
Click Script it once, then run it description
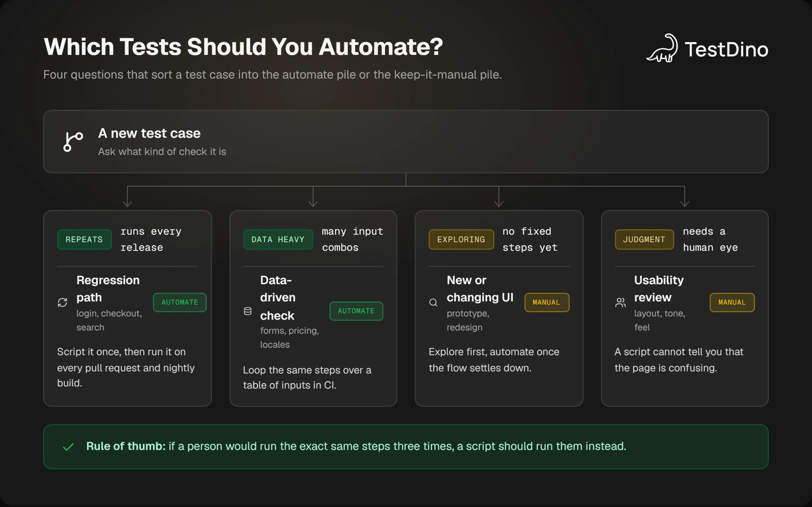[x=126, y=367]
